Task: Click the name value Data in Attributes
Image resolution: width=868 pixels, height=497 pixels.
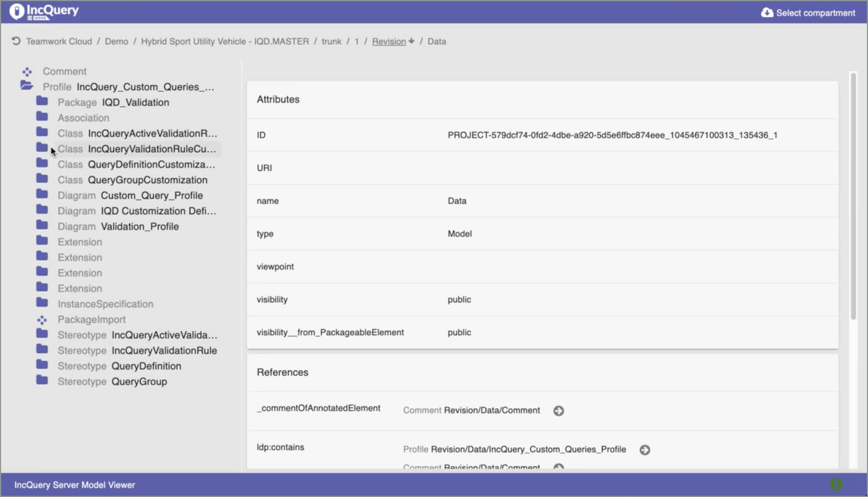Action: [457, 201]
